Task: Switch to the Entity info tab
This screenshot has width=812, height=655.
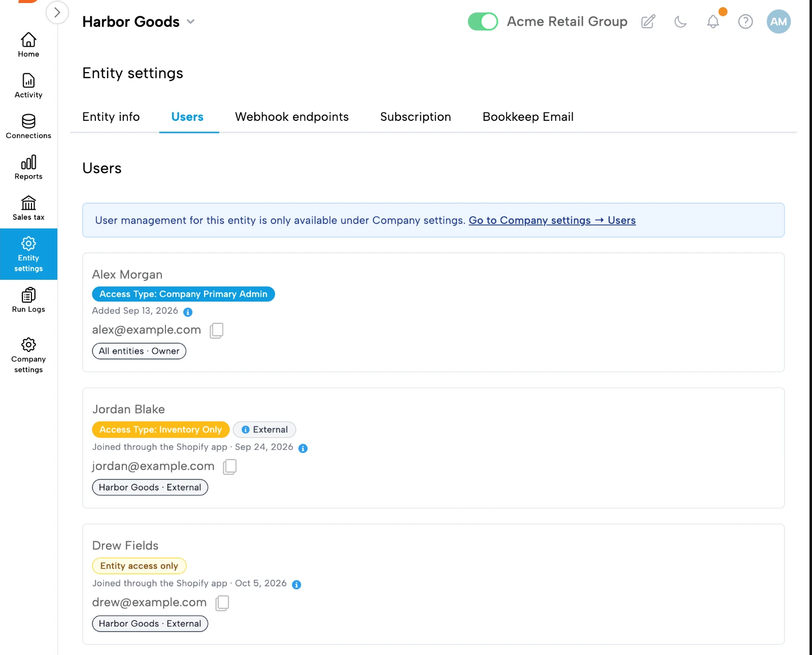Action: 111,117
